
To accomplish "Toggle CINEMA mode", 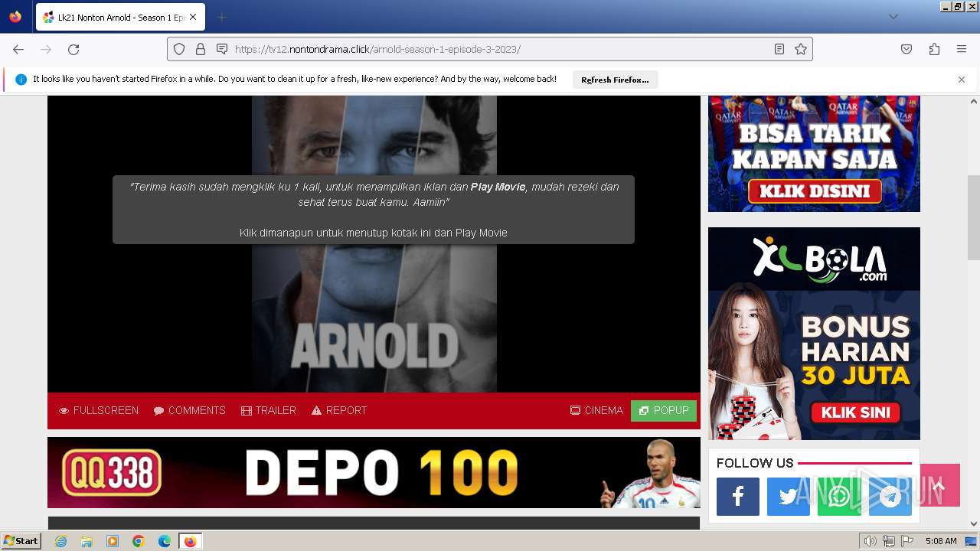I will [x=596, y=410].
